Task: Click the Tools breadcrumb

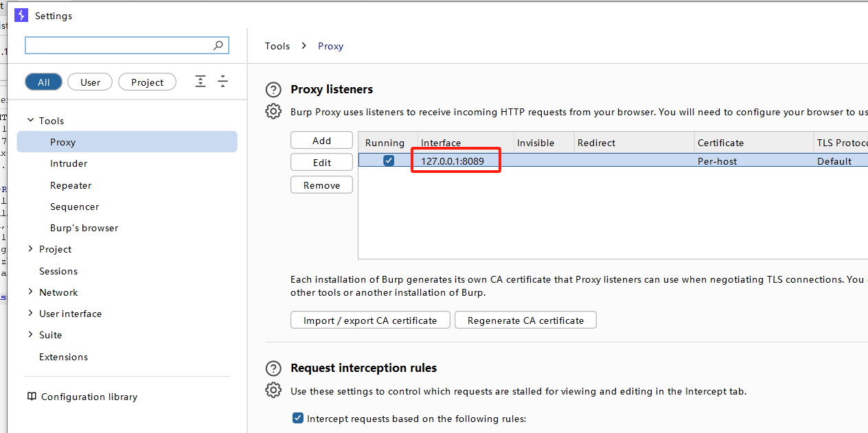Action: [277, 46]
